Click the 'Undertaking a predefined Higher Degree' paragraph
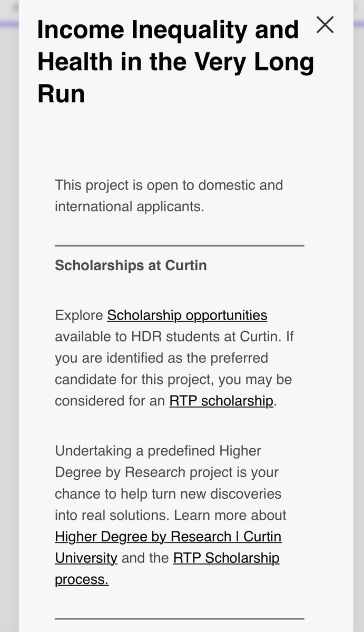 [x=169, y=515]
